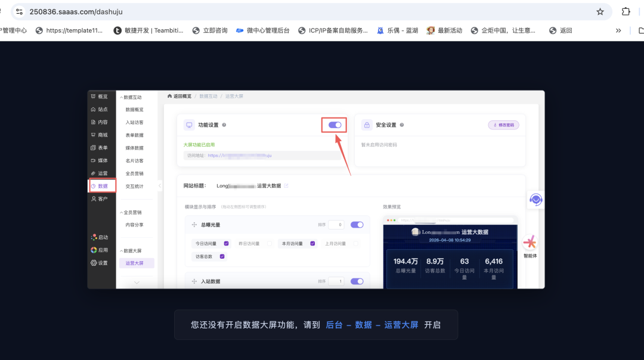This screenshot has width=644, height=360.
Task: Uncheck the 本月访问量 checkbox
Action: point(312,243)
